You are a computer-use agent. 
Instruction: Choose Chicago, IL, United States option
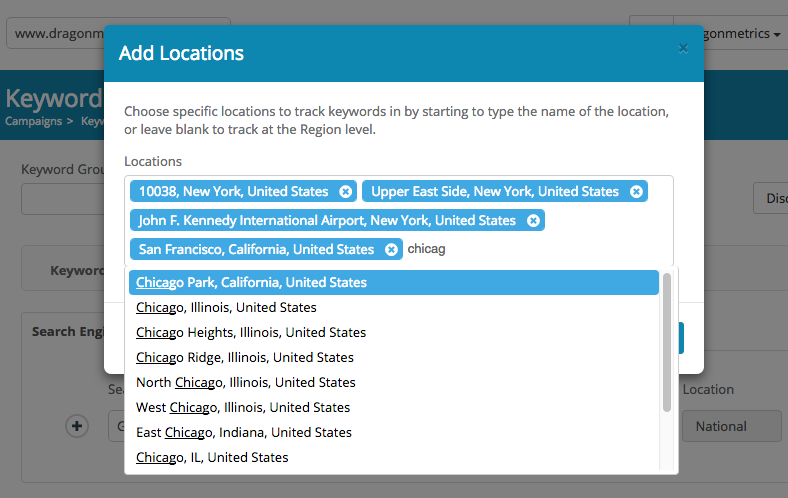click(x=212, y=457)
